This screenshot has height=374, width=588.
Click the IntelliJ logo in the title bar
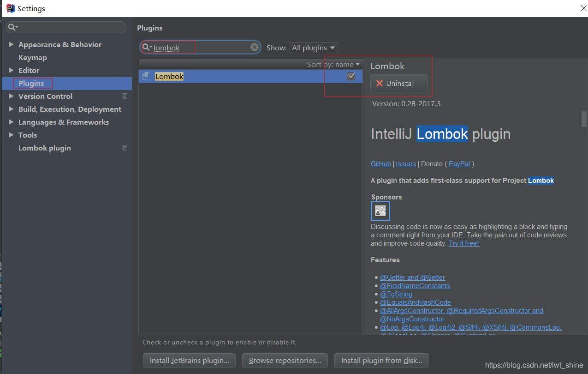pos(10,8)
